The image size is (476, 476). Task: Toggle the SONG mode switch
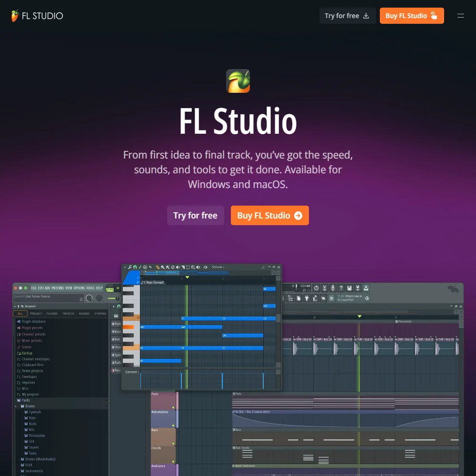click(109, 289)
